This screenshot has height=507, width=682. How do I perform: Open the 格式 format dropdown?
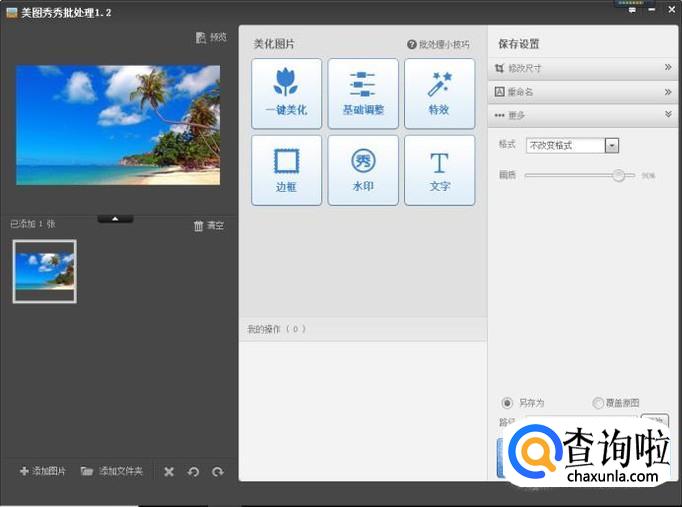click(612, 146)
